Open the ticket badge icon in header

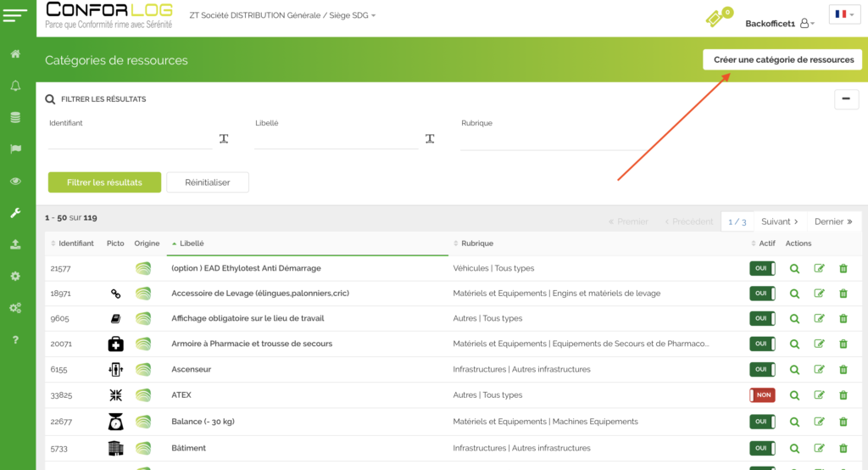[x=717, y=17]
